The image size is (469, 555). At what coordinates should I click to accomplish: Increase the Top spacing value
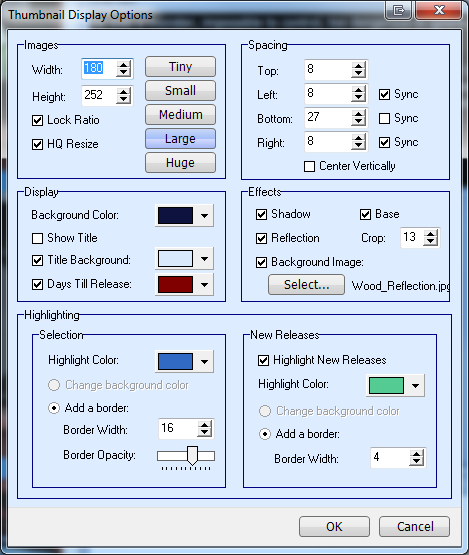358,66
